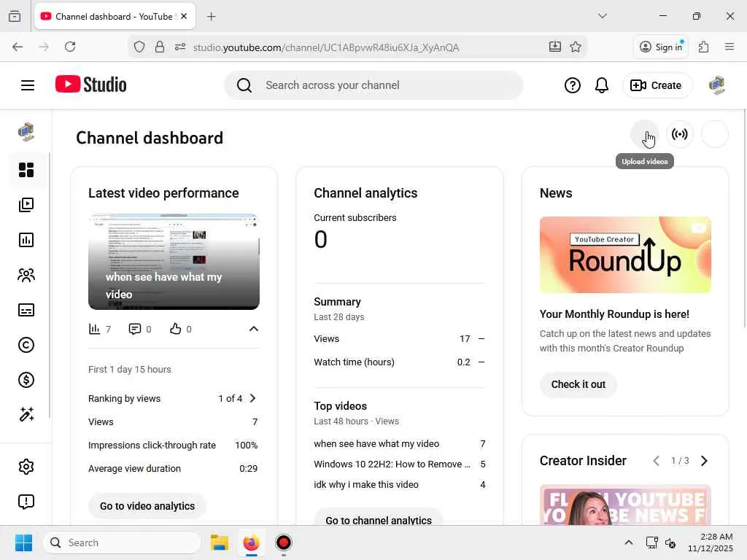
Task: Open the Send feedback sidebar icon
Action: point(26,502)
